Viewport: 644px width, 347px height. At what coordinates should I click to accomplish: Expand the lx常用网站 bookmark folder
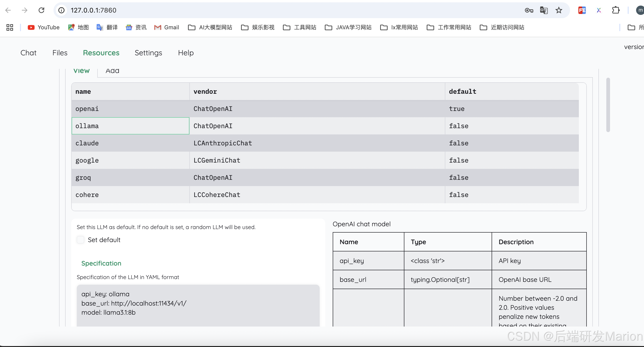click(x=399, y=27)
